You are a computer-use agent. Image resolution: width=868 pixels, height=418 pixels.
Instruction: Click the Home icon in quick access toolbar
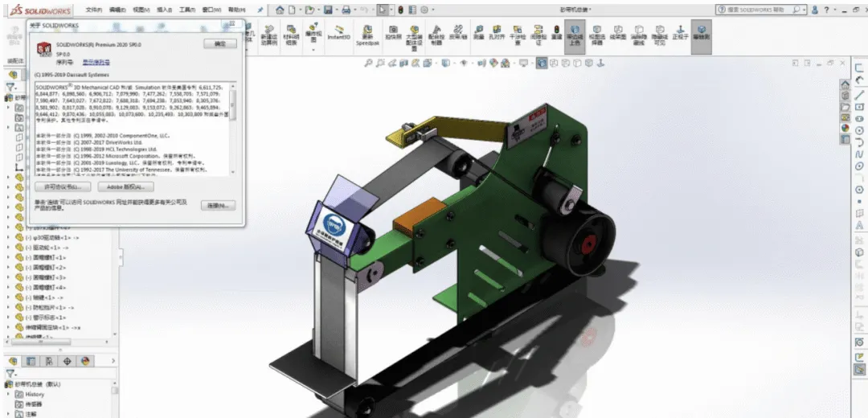tap(280, 10)
